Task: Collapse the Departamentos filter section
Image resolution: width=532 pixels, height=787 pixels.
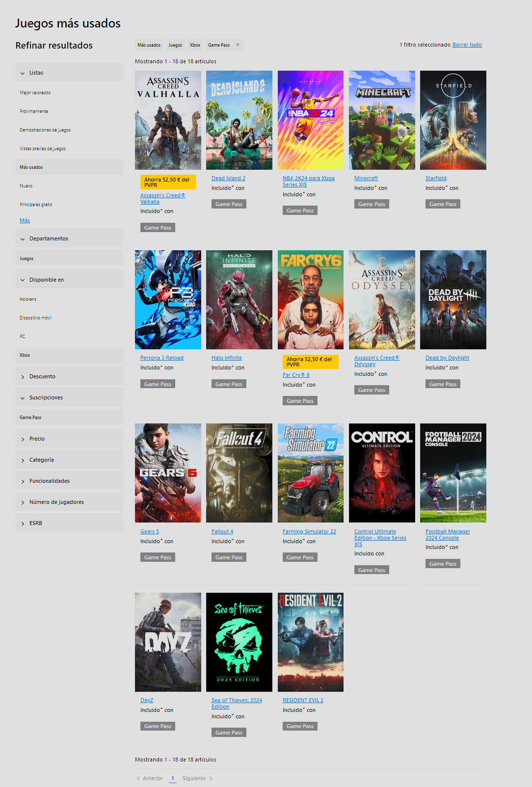Action: [x=69, y=238]
